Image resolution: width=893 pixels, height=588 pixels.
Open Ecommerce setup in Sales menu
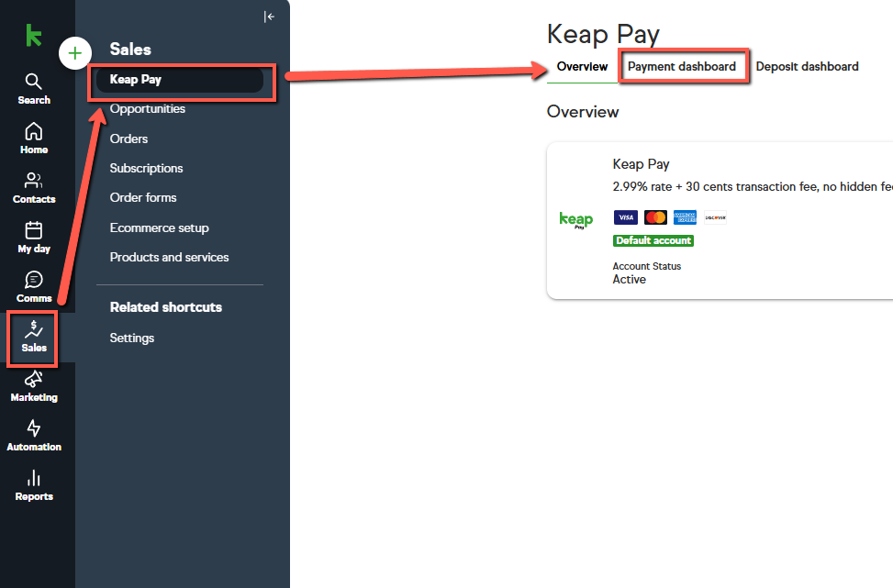click(x=160, y=227)
